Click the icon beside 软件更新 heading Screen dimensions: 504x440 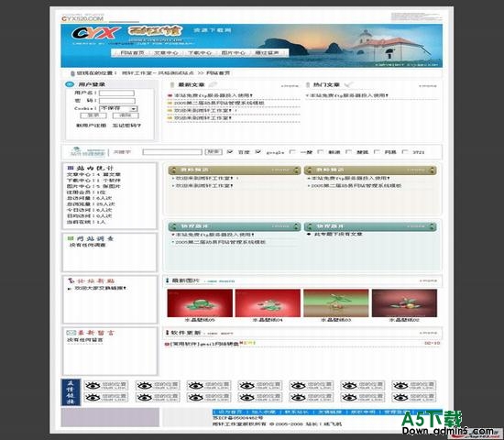coord(167,332)
